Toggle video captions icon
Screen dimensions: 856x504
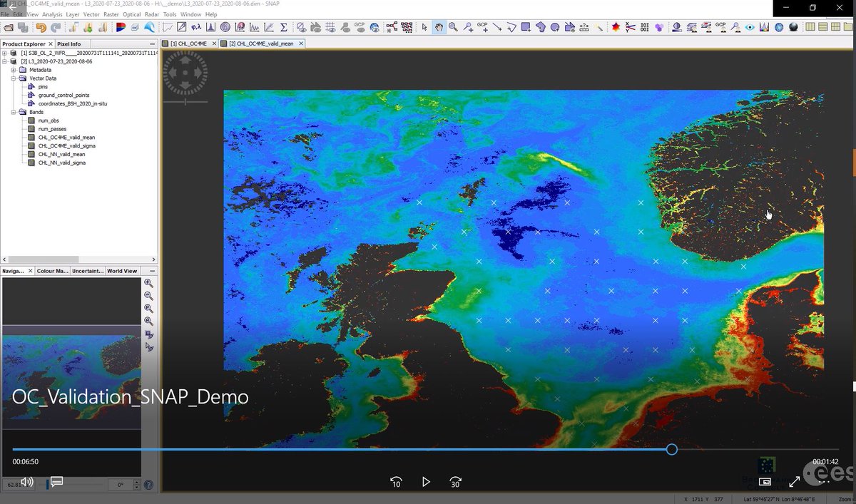57,481
